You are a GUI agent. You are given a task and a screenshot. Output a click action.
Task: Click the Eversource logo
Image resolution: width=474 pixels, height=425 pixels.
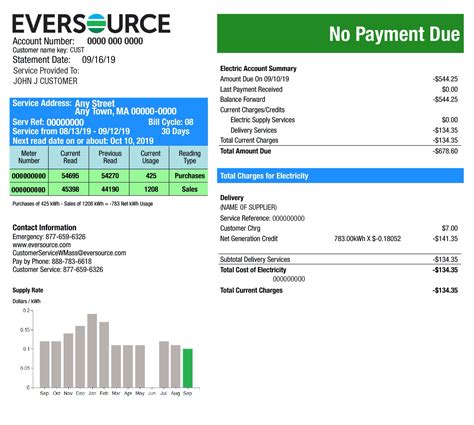coord(91,23)
